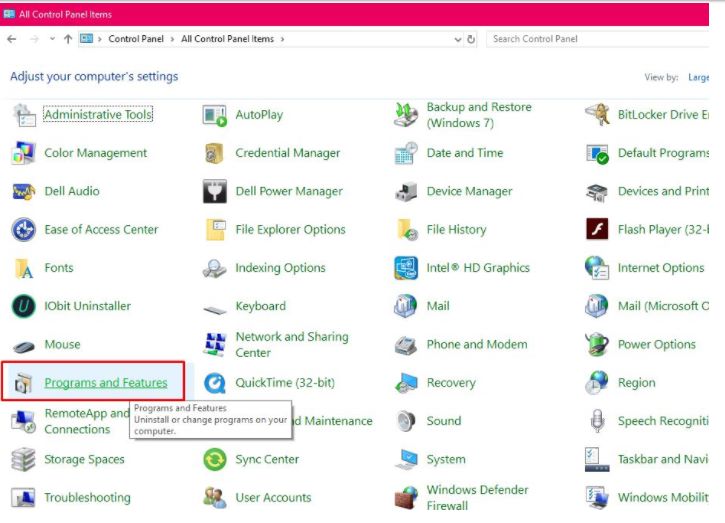The height and width of the screenshot is (523, 725).
Task: Click Control Panel in the breadcrumb
Action: click(x=136, y=39)
